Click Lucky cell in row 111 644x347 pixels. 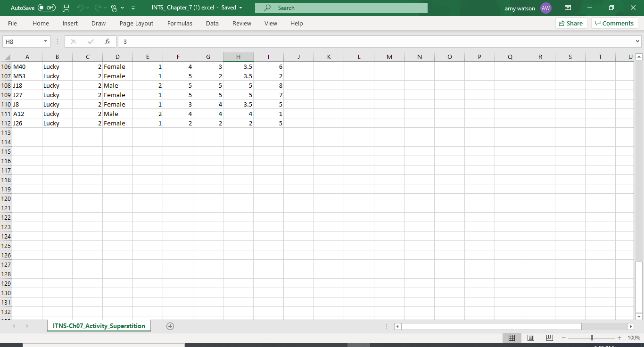57,114
